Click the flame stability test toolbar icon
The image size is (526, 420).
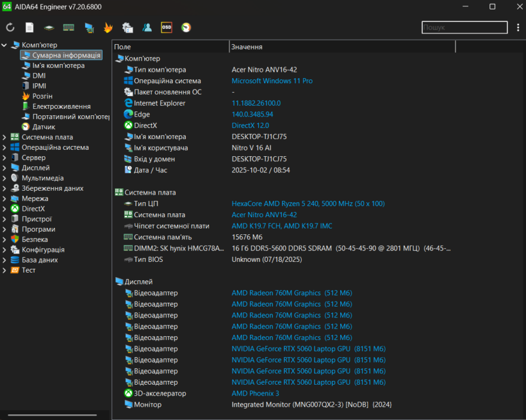(108, 28)
